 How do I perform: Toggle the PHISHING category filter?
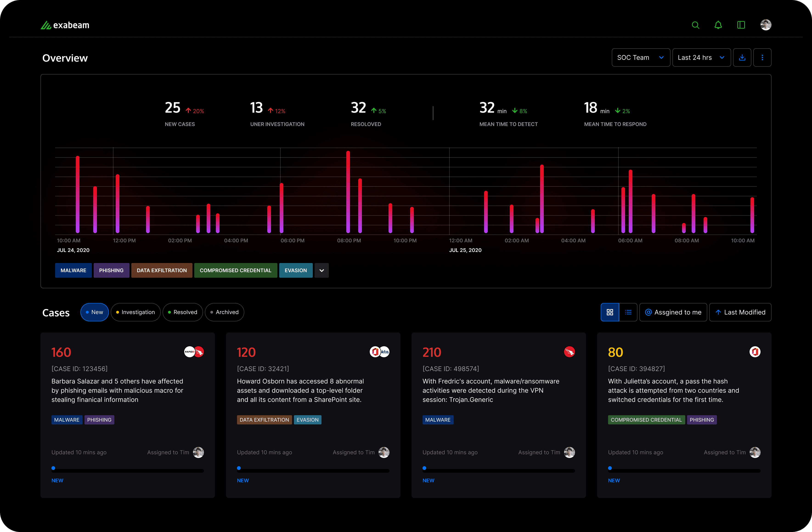pyautogui.click(x=111, y=270)
